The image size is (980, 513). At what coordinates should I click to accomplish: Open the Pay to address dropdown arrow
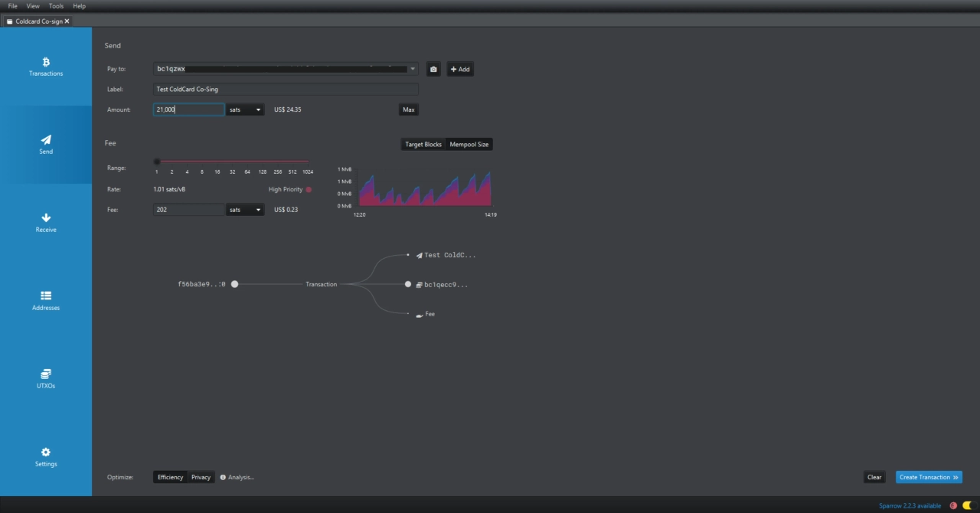click(413, 69)
